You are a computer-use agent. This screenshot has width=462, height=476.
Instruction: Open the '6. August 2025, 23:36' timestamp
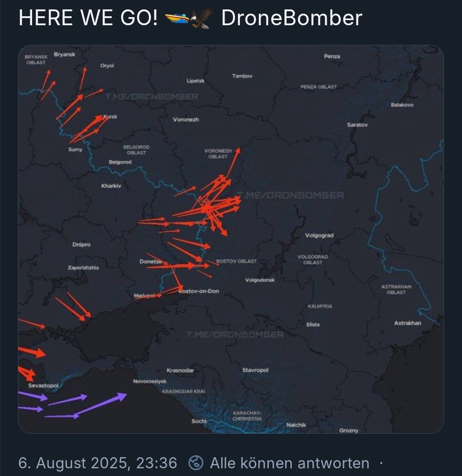[98, 463]
